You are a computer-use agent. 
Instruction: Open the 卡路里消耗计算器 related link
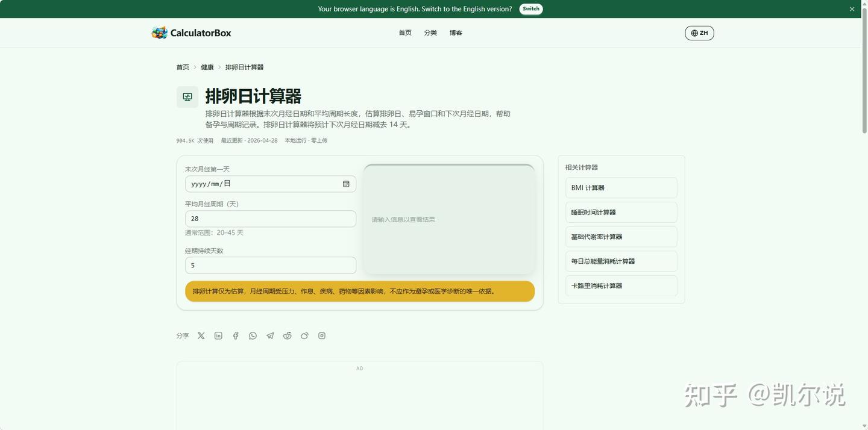click(x=621, y=286)
